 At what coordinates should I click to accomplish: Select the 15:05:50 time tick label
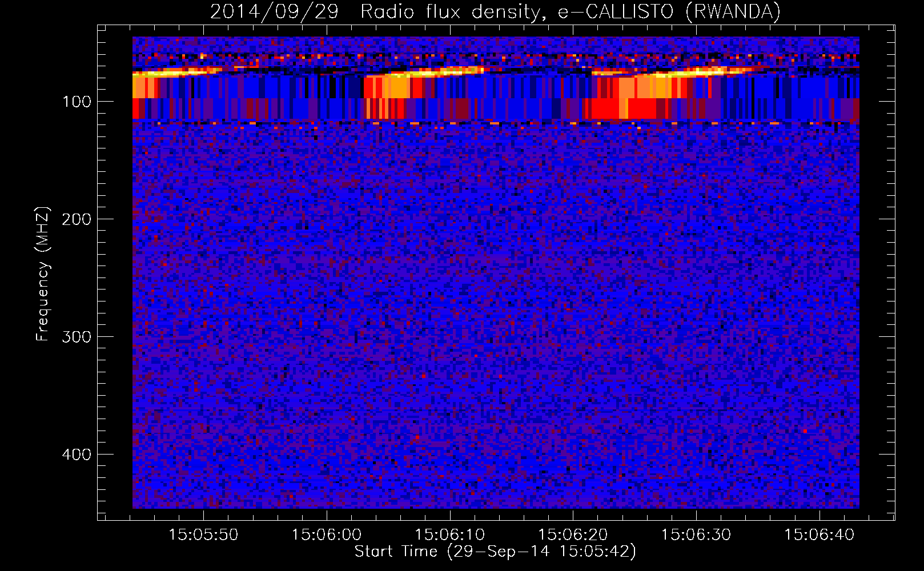click(x=203, y=534)
